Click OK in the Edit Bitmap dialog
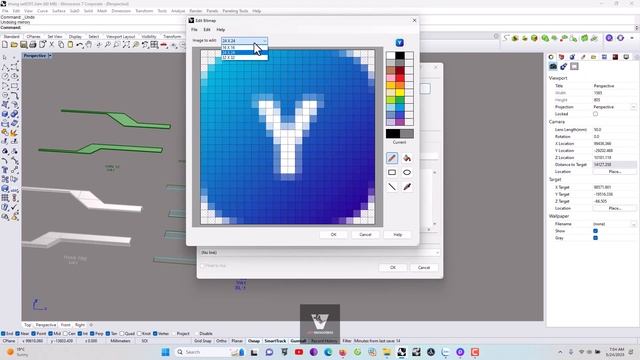 [x=333, y=235]
